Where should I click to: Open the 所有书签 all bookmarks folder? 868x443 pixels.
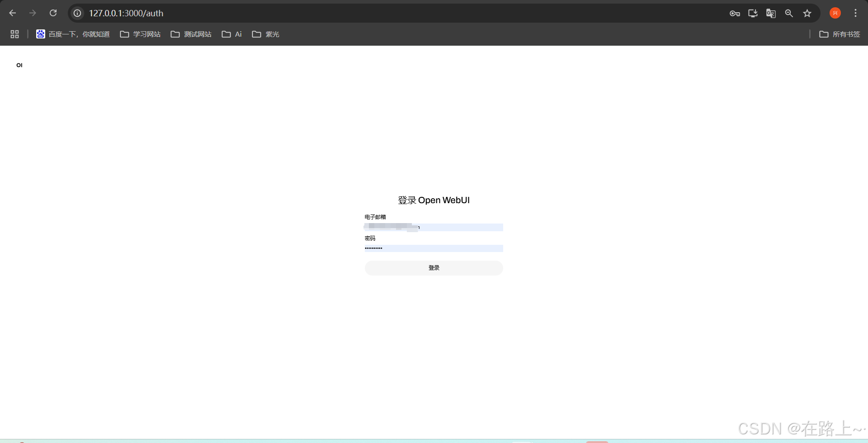840,34
